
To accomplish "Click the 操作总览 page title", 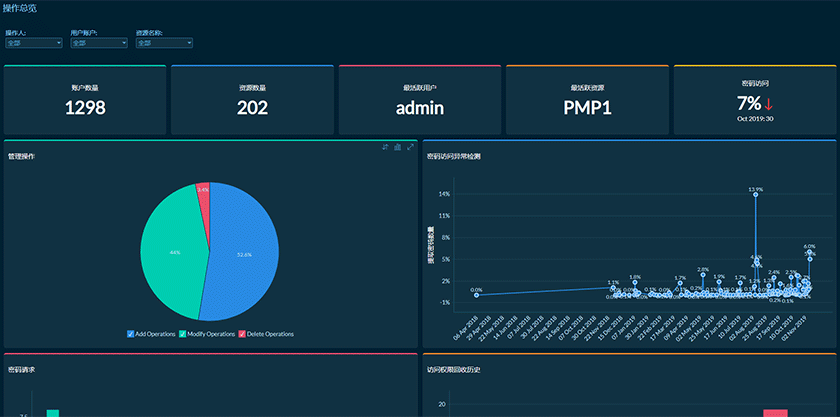I will coord(20,8).
